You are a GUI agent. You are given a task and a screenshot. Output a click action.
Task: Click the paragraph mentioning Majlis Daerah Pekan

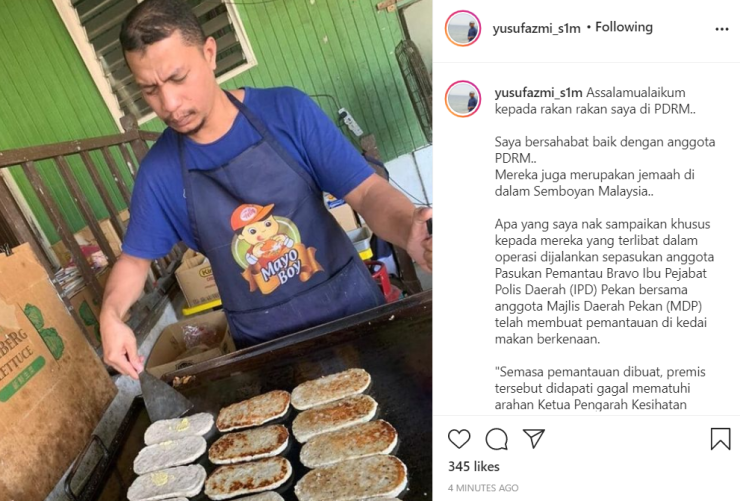(605, 282)
